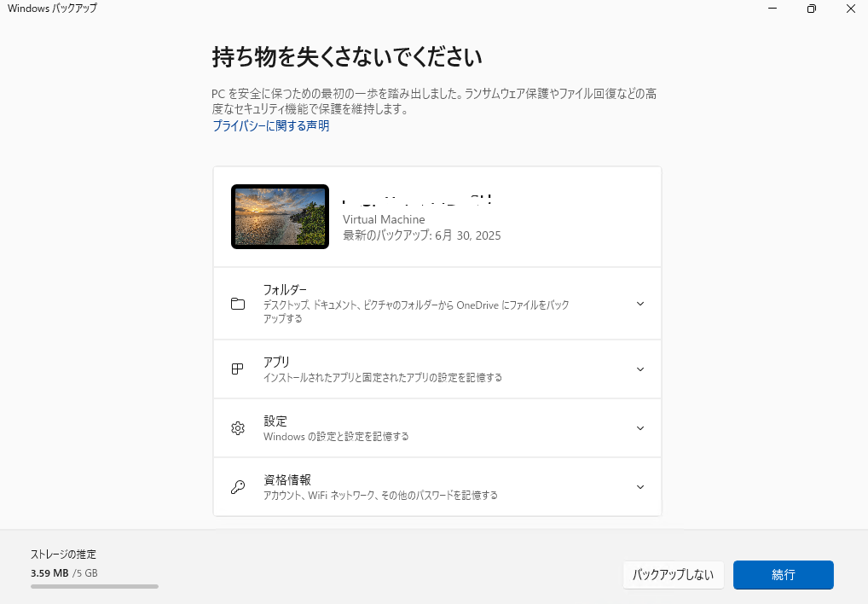Image resolution: width=868 pixels, height=604 pixels.
Task: Click the folder icon in フォルダー row
Action: point(238,304)
